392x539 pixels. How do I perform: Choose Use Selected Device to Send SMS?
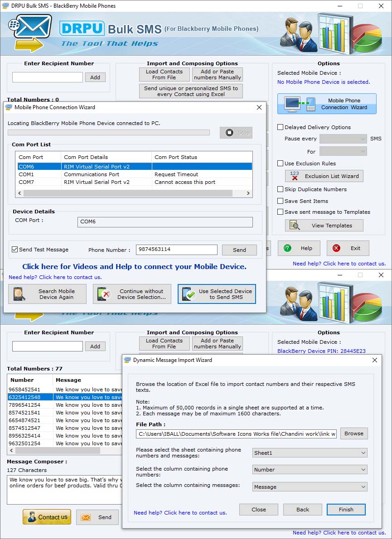216,294
